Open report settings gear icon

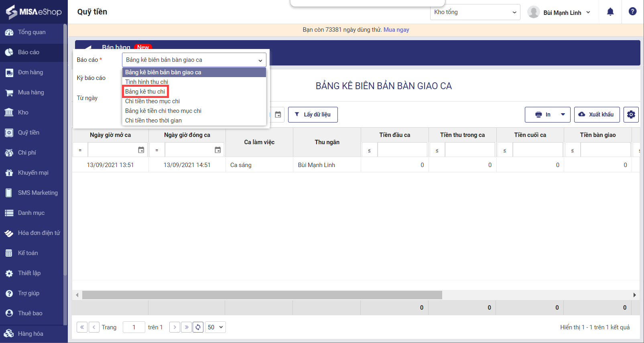631,114
